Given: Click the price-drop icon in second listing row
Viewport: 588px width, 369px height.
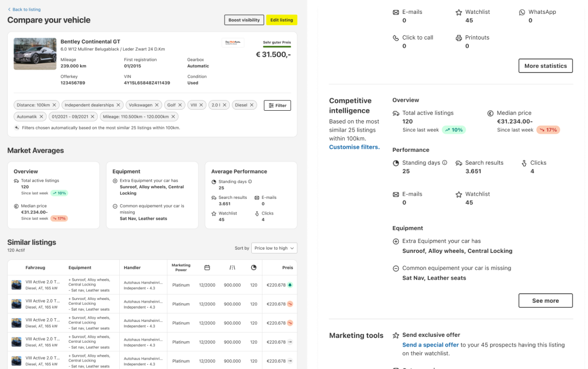Looking at the screenshot, I should pyautogui.click(x=290, y=304).
